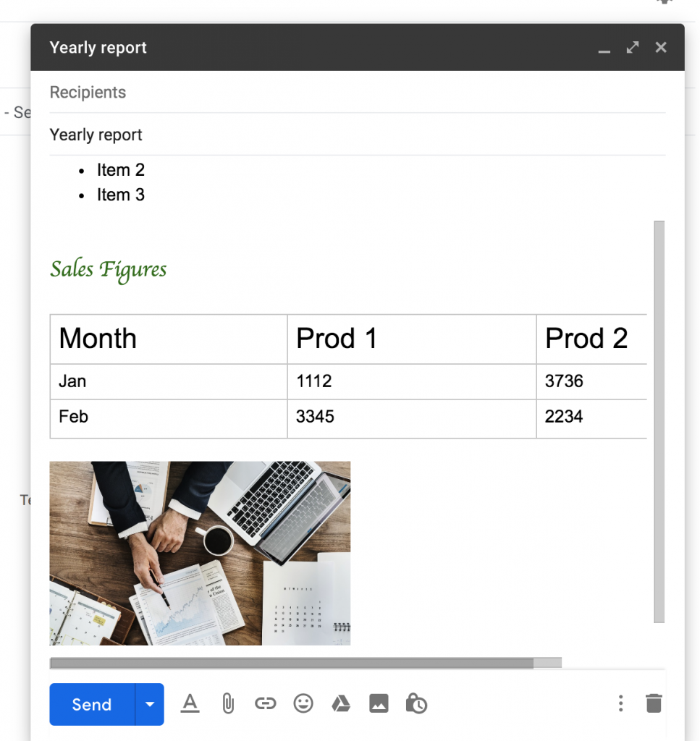Open the send options dropdown arrow
The width and height of the screenshot is (700, 741).
coord(150,704)
